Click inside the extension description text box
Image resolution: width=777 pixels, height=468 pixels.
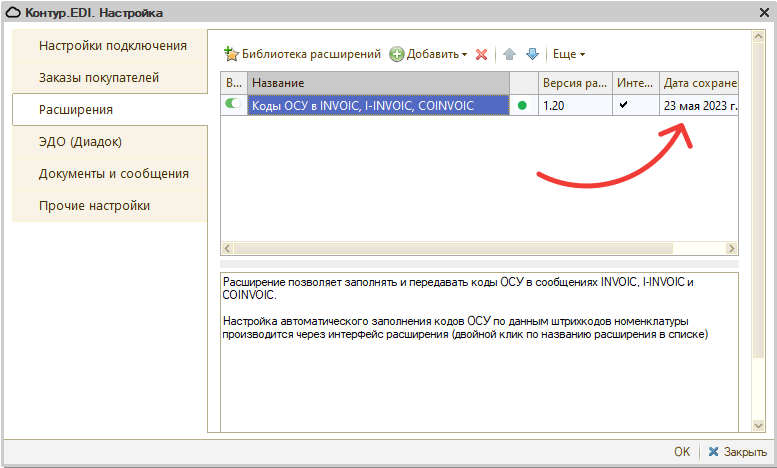point(479,352)
